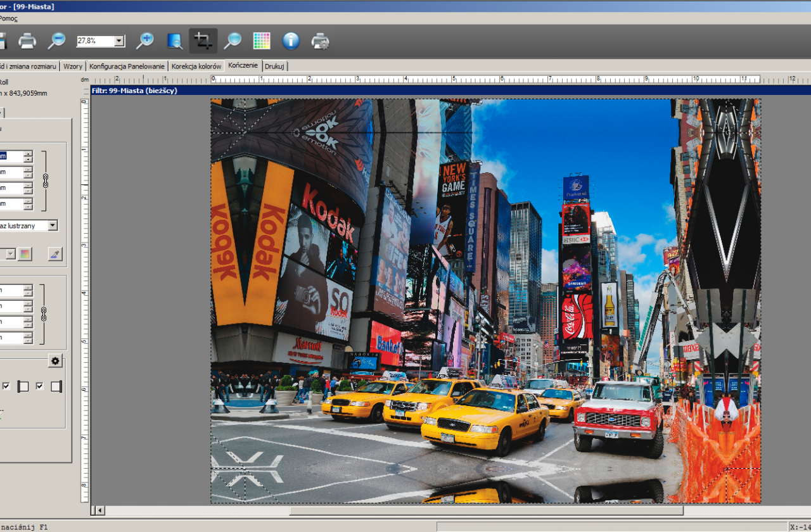The image size is (811, 532).
Task: Increase the highlighted field with its up stepper
Action: click(28, 153)
